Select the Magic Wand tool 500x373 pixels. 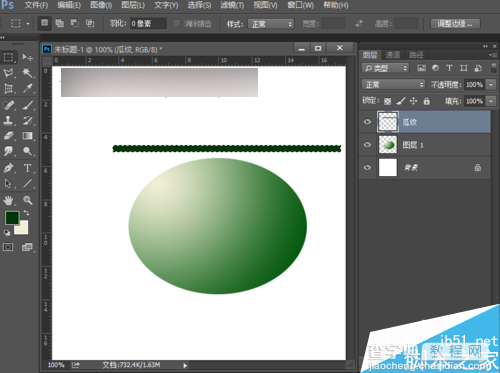click(27, 73)
